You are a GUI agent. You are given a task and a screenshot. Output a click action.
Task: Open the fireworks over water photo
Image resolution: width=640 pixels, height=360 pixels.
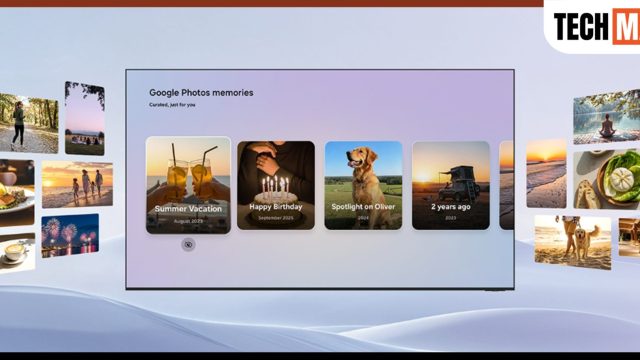[x=70, y=236]
